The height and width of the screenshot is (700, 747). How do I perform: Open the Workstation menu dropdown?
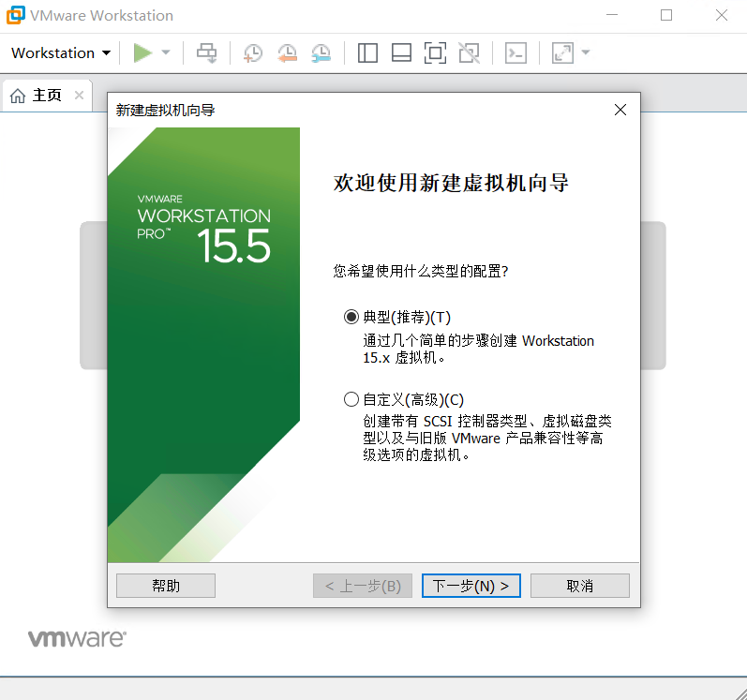point(61,52)
